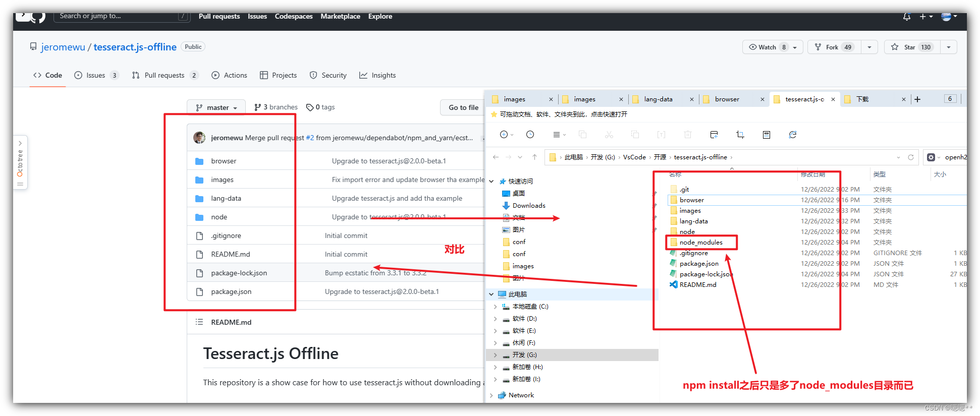Open tesseract.js-offline repository link

(x=135, y=47)
